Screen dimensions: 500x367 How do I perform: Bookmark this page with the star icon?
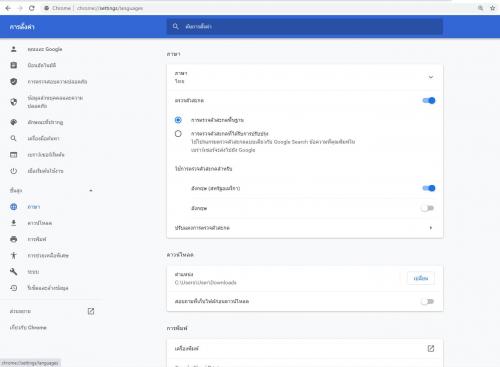[x=492, y=8]
